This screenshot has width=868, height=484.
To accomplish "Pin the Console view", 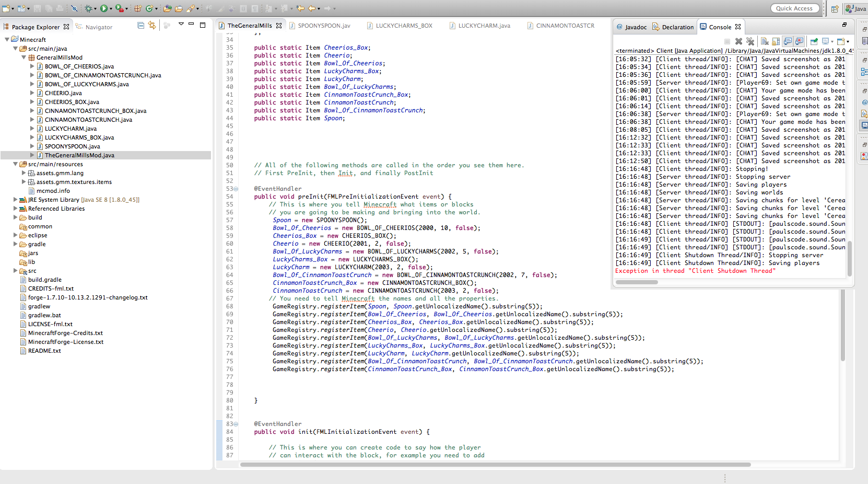I will (x=814, y=41).
